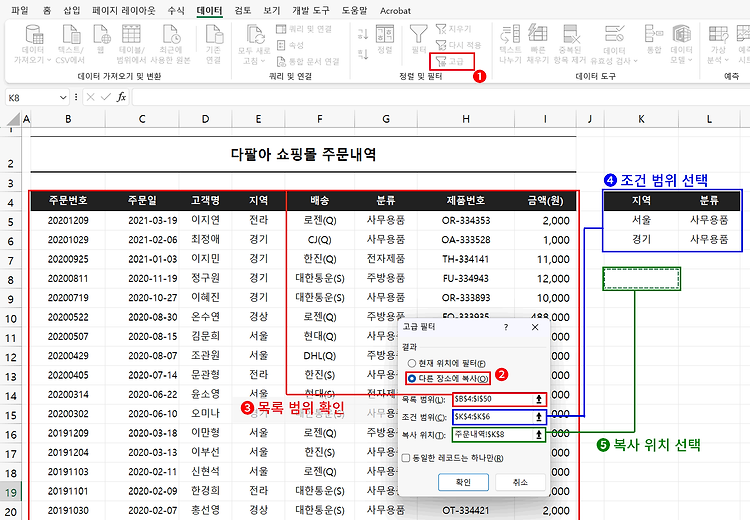
Task: Close the Advanced Filter (고급 필터) dialog
Action: pos(535,327)
